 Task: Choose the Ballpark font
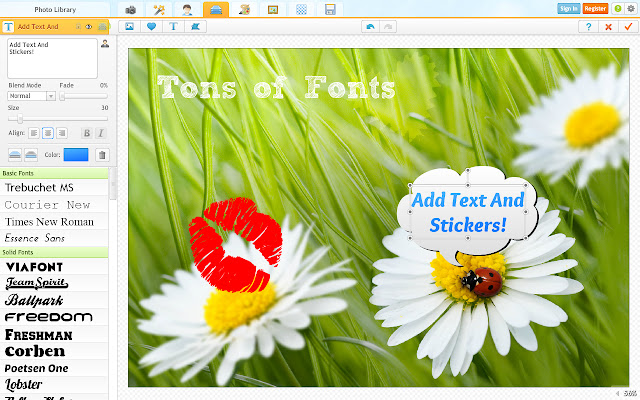[54, 300]
